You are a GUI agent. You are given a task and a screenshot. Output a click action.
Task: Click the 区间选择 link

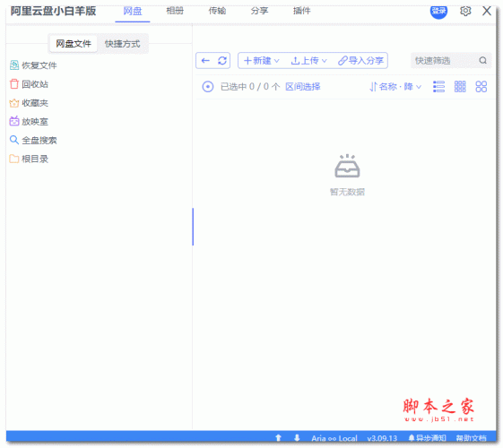(303, 87)
